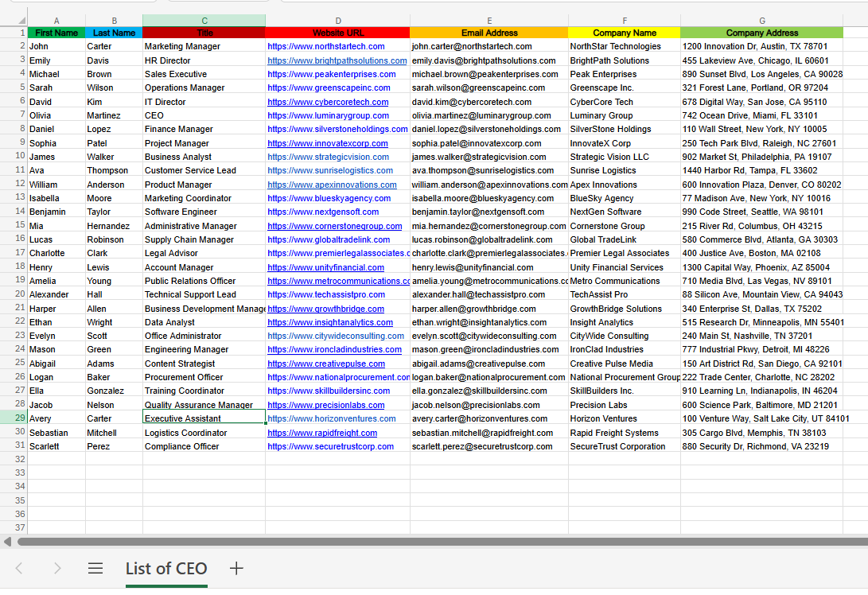Go to previous sheet arrow
Image resolution: width=868 pixels, height=595 pixels.
[x=19, y=568]
